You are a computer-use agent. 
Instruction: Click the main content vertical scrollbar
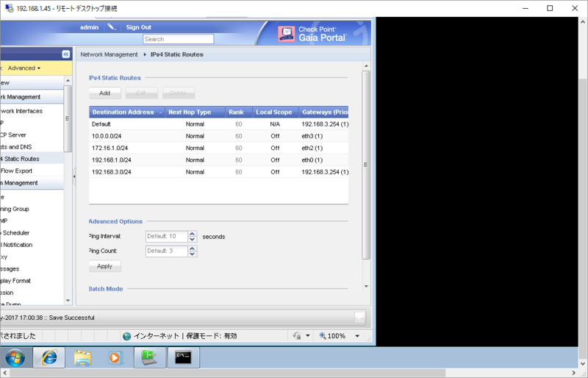tap(366, 165)
